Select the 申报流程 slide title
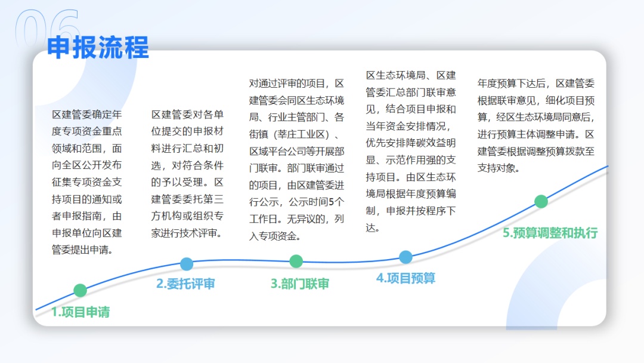The width and height of the screenshot is (644, 363). tap(98, 47)
